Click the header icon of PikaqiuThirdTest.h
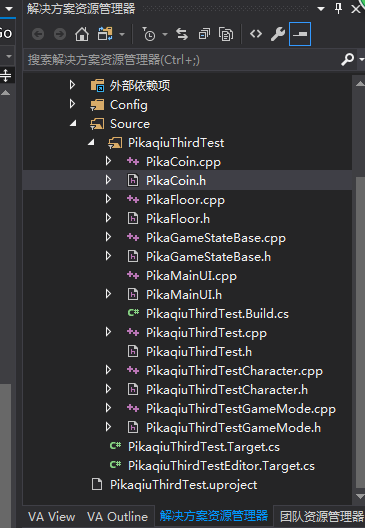The image size is (365, 528). tap(133, 352)
